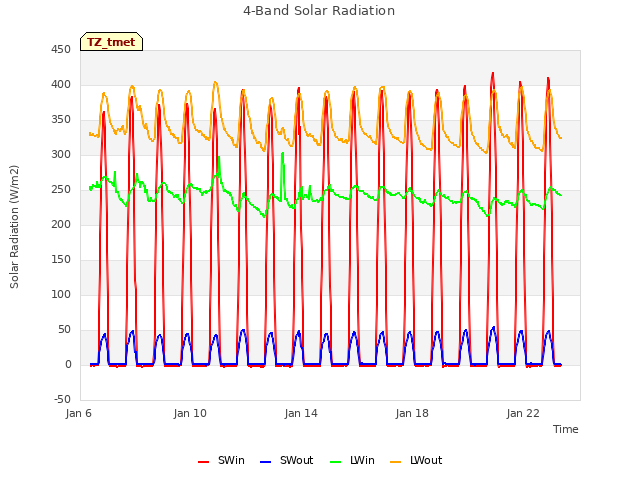
Task: Click the blue SWout legend color marker
Action: coord(265,462)
